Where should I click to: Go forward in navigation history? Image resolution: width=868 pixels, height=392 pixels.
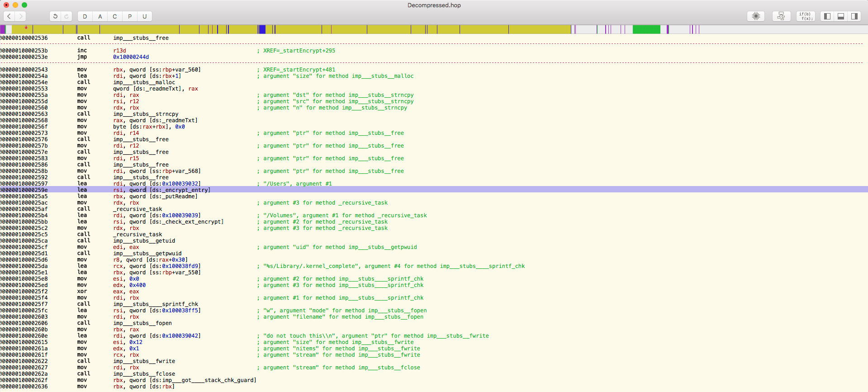coord(20,16)
